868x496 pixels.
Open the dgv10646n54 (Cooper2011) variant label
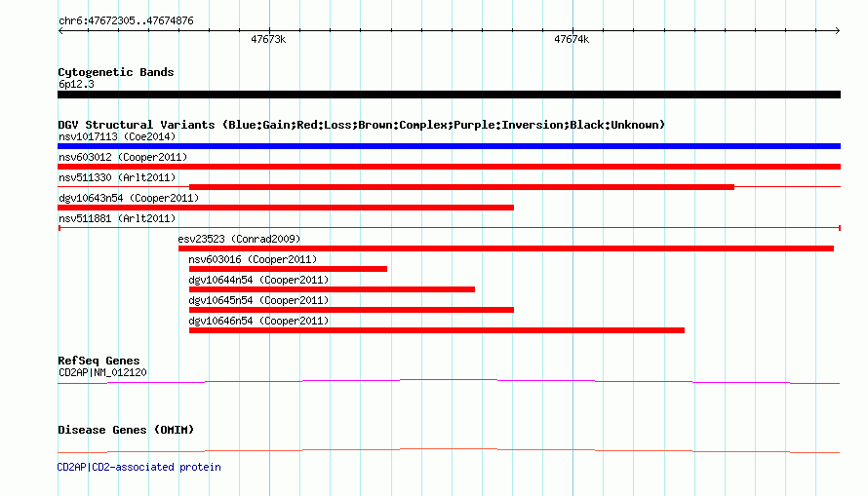click(259, 321)
